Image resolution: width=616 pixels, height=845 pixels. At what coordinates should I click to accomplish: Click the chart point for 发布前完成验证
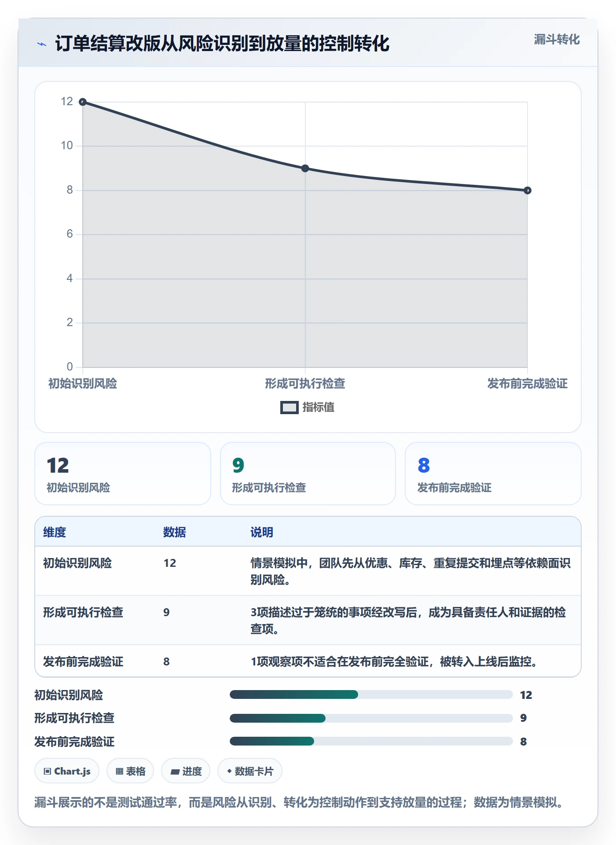tap(528, 191)
